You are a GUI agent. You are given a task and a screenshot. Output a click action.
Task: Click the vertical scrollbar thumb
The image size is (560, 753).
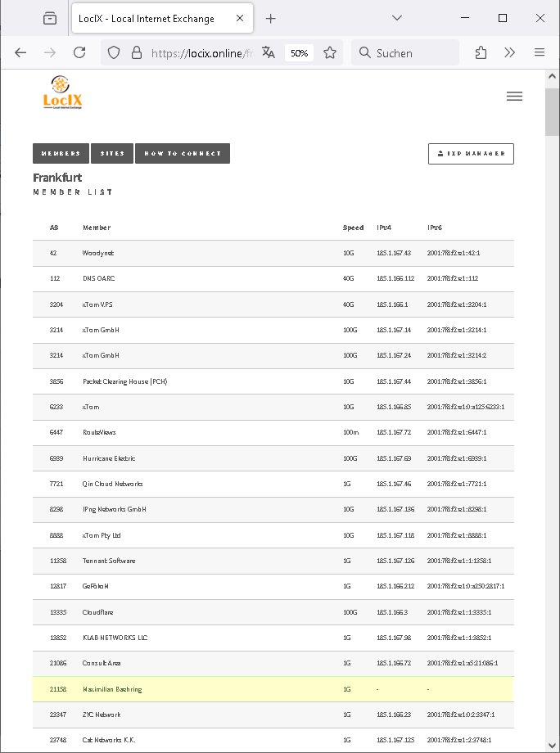point(552,112)
